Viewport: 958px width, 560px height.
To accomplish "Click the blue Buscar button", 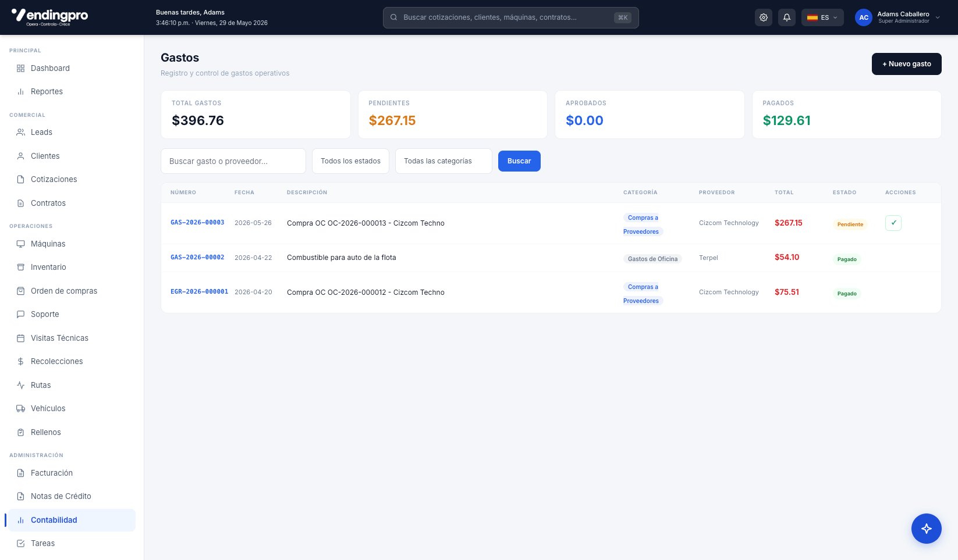I will point(519,161).
